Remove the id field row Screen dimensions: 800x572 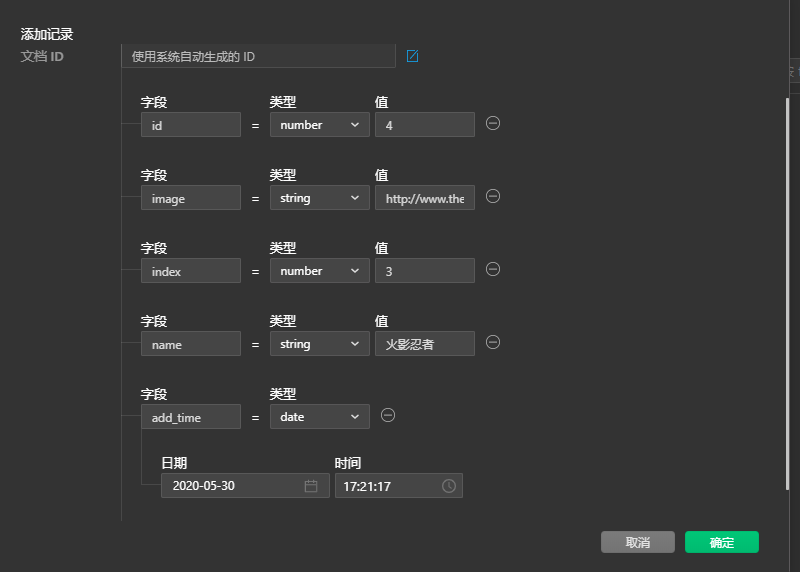point(493,123)
